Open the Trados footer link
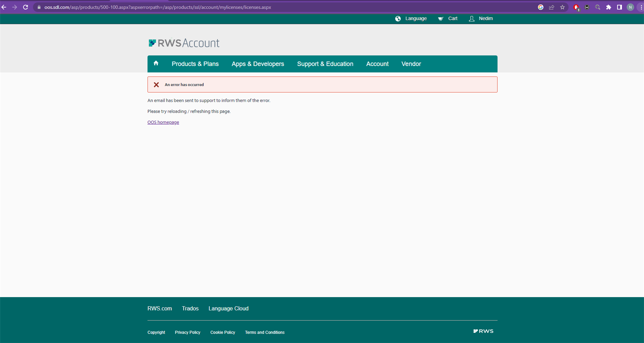 (x=190, y=309)
